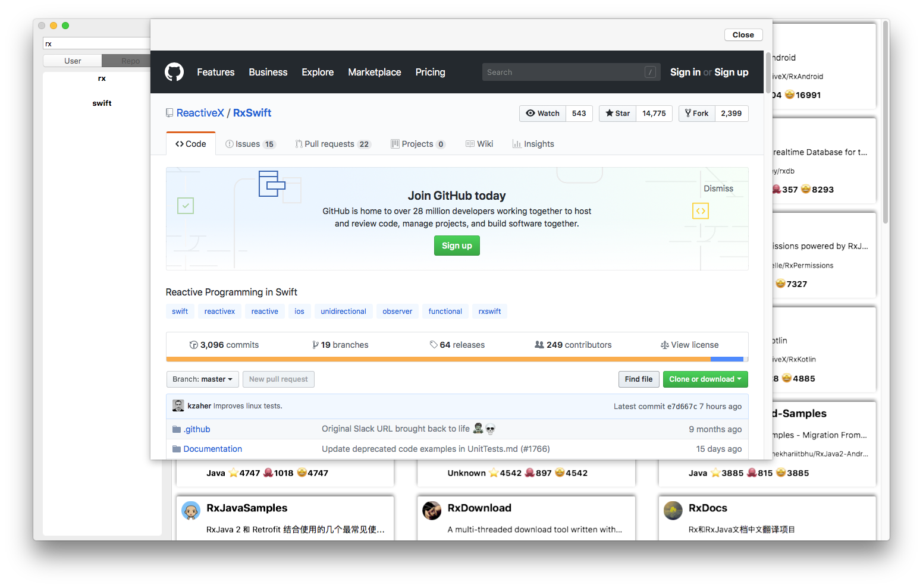Image resolution: width=923 pixels, height=588 pixels.
Task: Click the .github folder icon
Action: pos(177,429)
